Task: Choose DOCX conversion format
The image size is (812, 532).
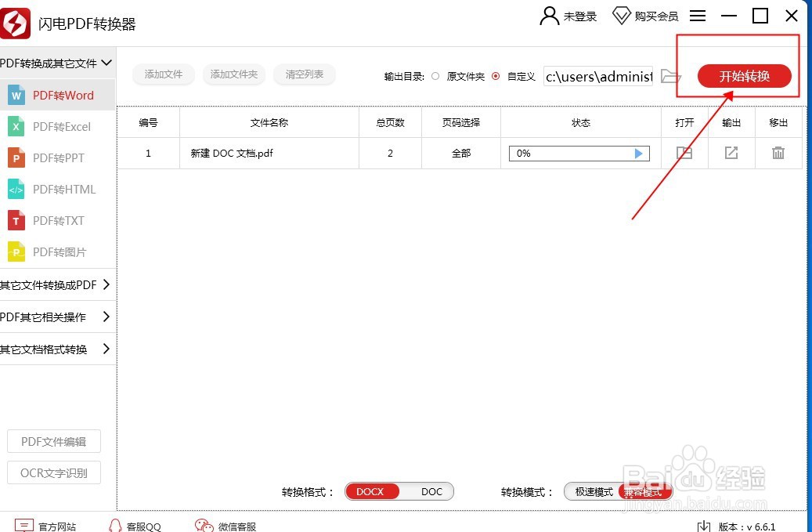Action: [x=371, y=491]
